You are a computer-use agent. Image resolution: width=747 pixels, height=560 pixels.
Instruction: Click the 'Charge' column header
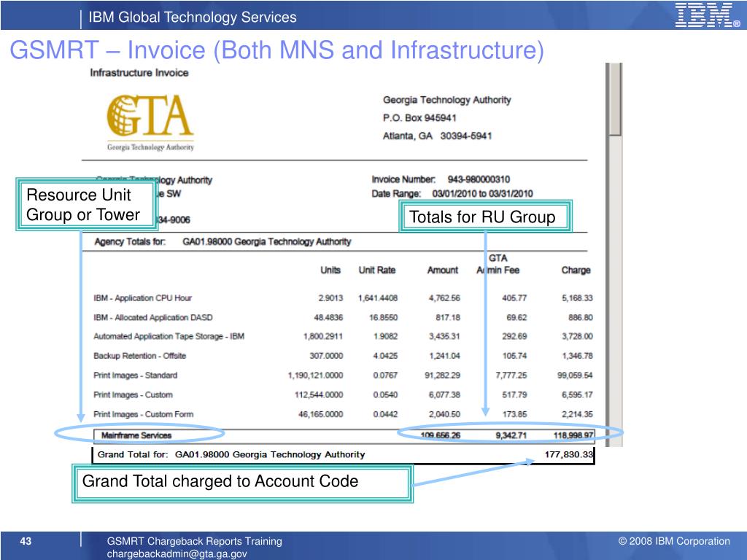coord(576,270)
